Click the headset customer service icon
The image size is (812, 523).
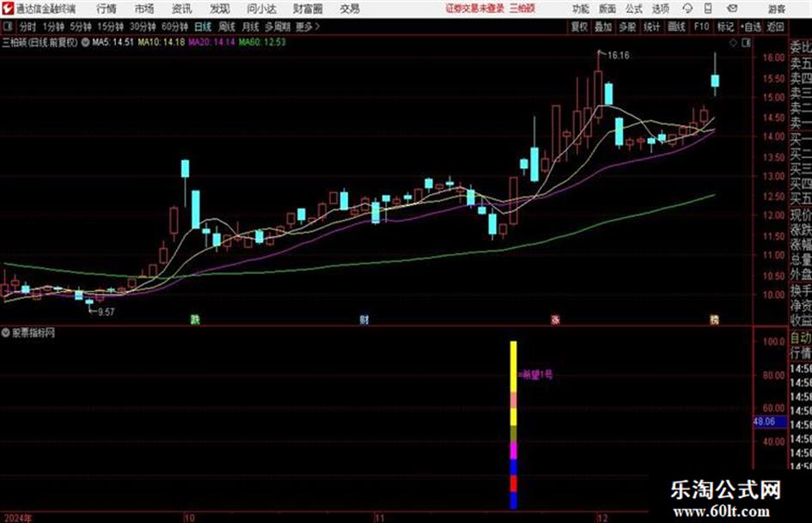(687, 9)
